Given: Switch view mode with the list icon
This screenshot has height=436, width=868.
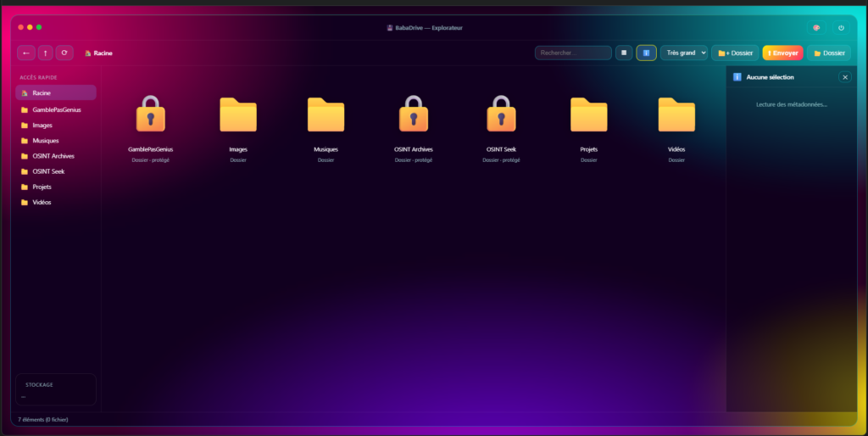Looking at the screenshot, I should (624, 53).
